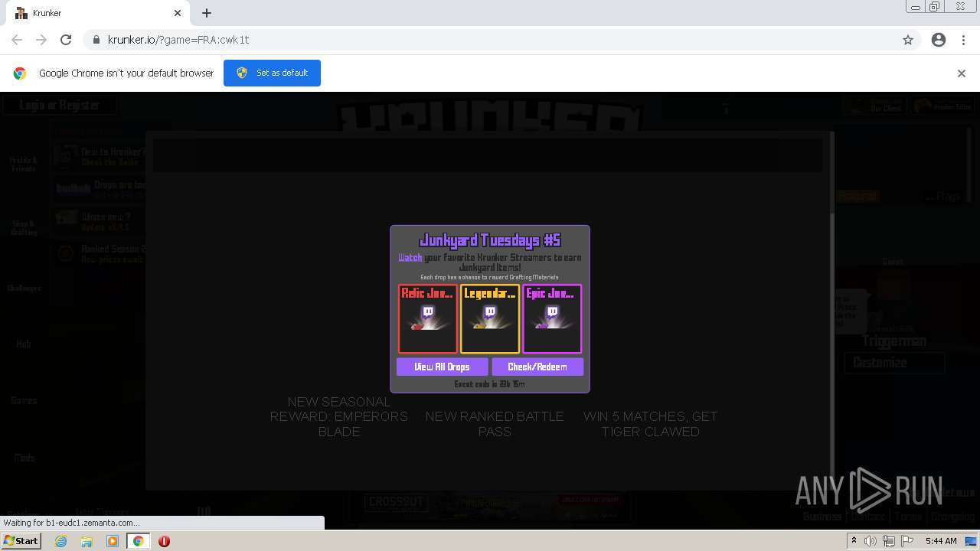The image size is (980, 551).
Task: Open the Relic Junkyard drop card
Action: click(427, 318)
